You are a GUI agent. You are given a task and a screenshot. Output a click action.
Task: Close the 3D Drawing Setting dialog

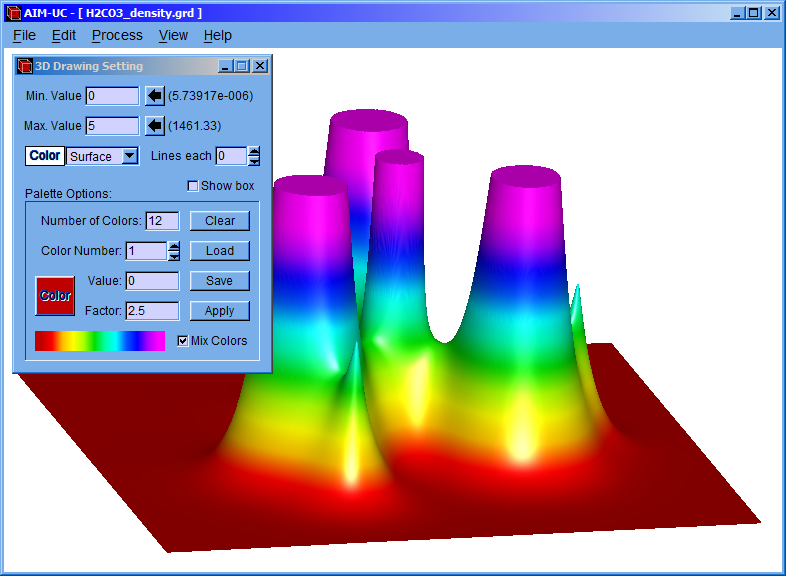[260, 66]
